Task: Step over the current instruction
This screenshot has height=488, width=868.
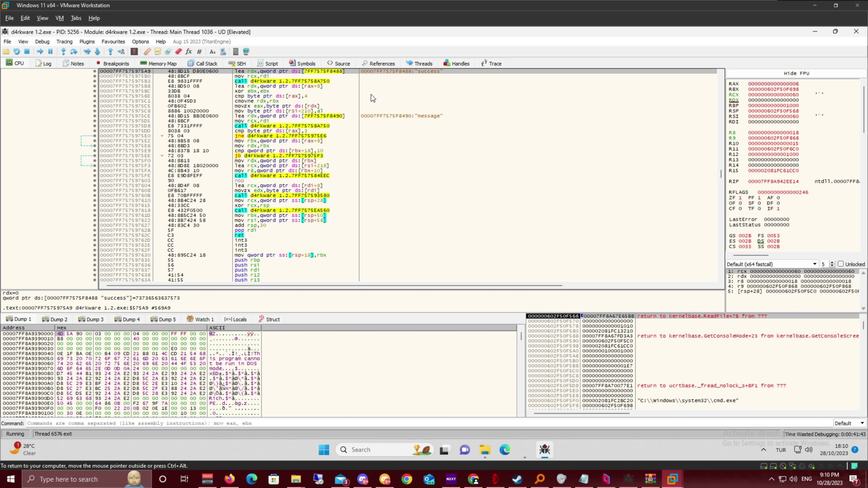Action: click(73, 51)
